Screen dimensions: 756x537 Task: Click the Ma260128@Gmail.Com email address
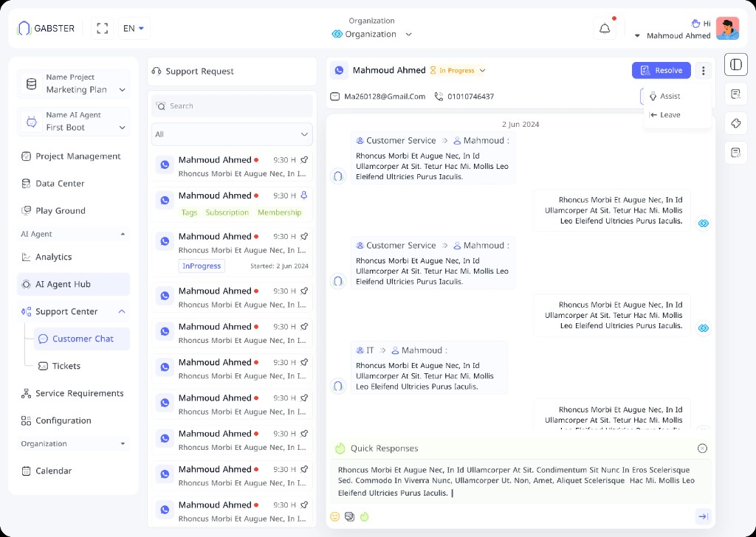click(x=385, y=97)
